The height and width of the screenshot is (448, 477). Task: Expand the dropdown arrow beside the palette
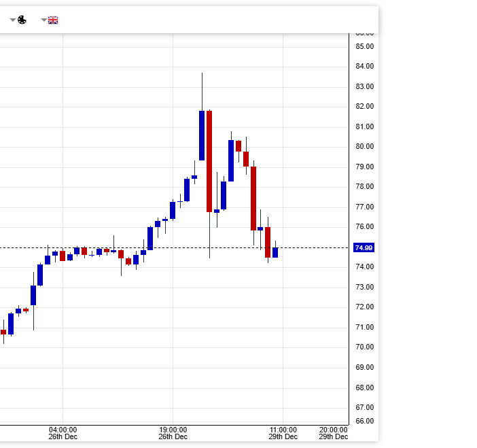point(12,20)
